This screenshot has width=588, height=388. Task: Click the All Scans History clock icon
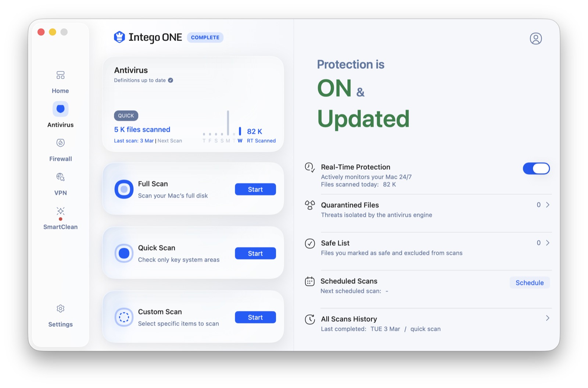click(310, 319)
